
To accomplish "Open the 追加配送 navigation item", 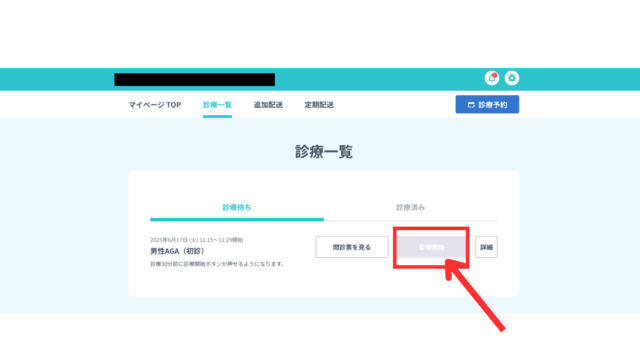I will point(268,105).
